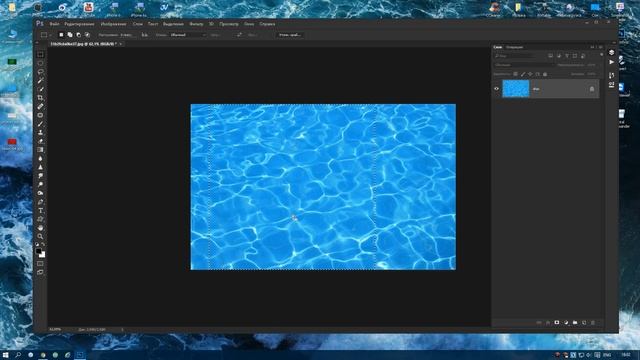Choose Add to Selection mode
Image resolution: width=640 pixels, height=360 pixels.
[x=70, y=35]
